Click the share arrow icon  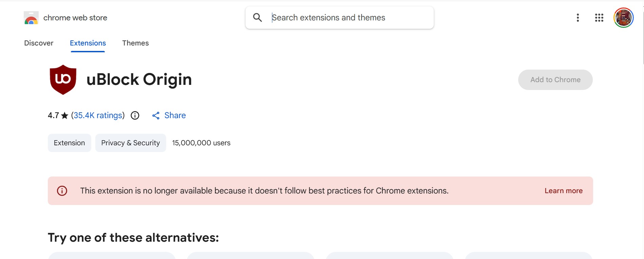coord(156,116)
